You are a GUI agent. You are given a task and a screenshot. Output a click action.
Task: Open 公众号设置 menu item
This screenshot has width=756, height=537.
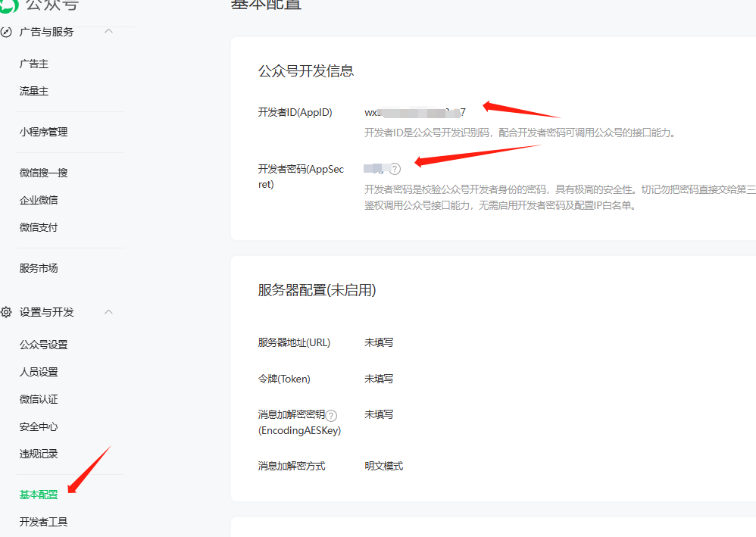pos(43,344)
